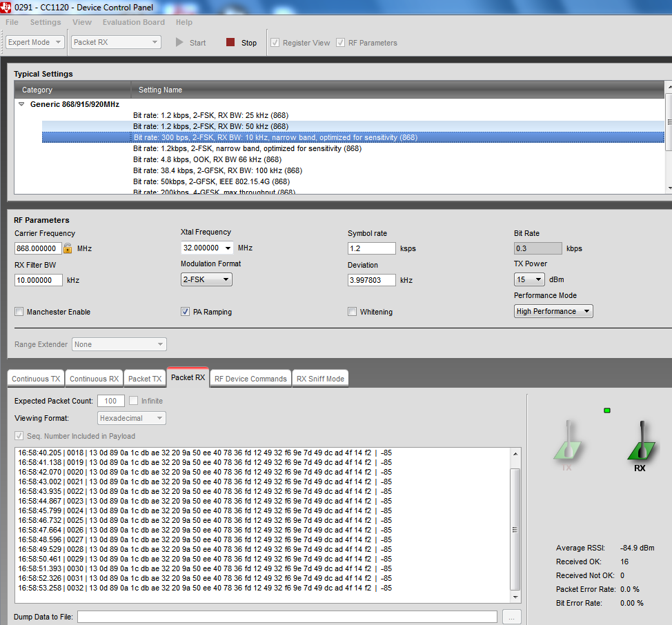672x625 pixels.
Task: Enable the Manchester Enable checkbox
Action: click(x=19, y=311)
